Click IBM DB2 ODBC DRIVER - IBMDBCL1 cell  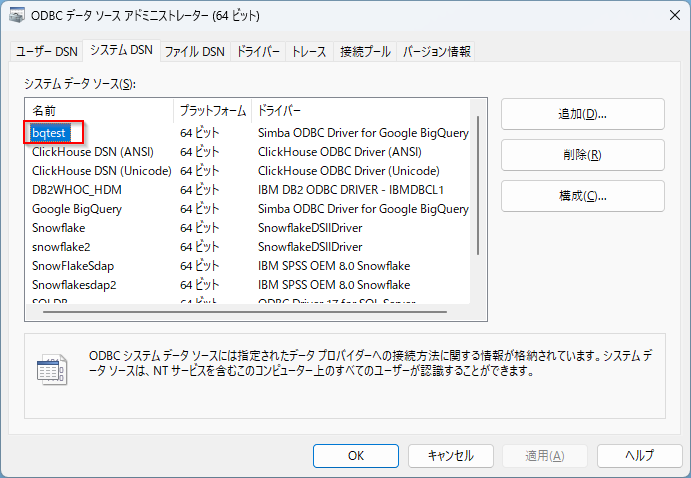(x=351, y=190)
